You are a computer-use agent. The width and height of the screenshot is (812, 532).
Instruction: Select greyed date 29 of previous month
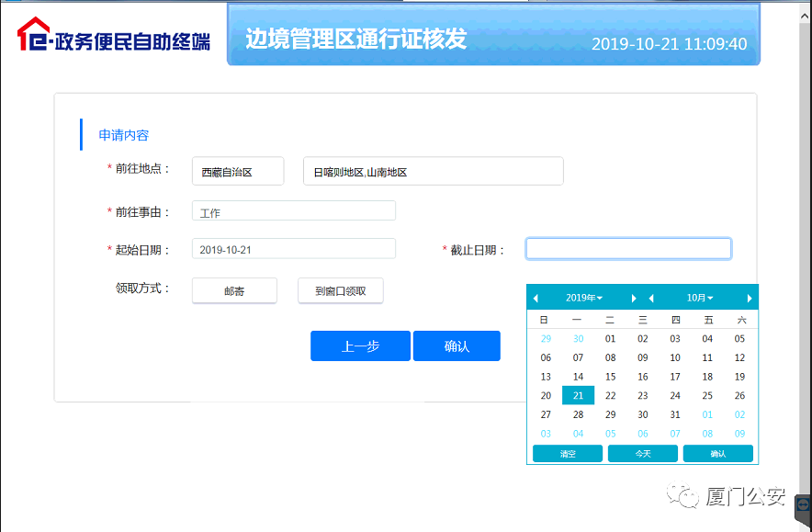[546, 339]
